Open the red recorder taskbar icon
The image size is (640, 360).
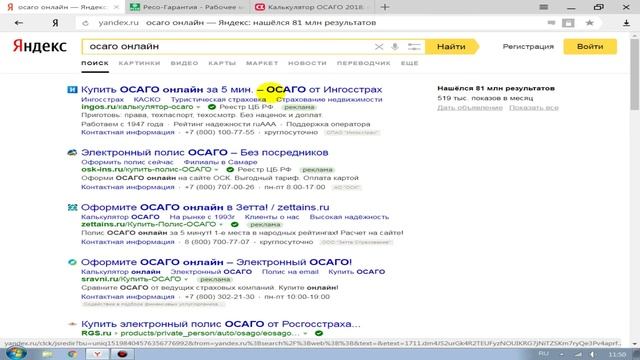(122, 354)
